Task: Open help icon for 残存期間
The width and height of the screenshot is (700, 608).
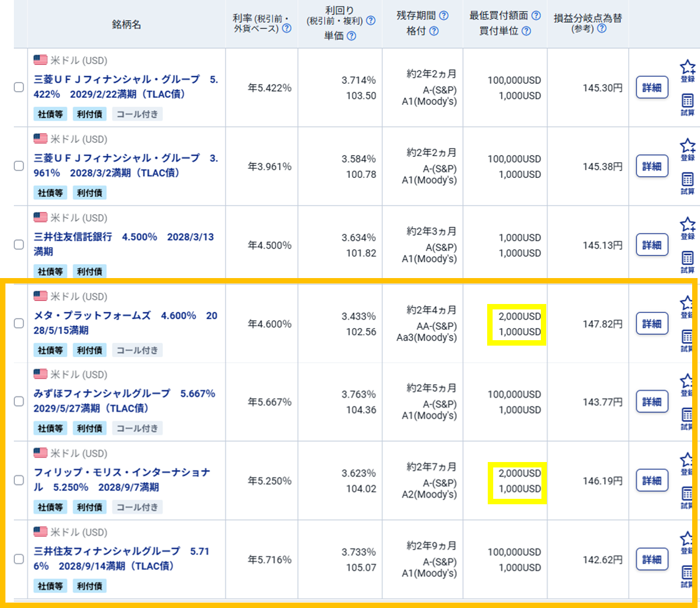Action: [444, 16]
